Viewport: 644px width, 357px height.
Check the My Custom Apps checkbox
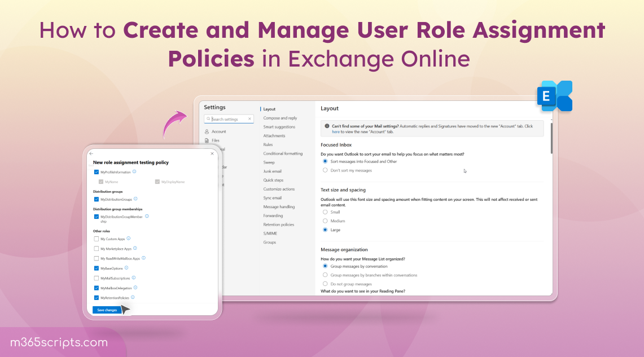click(97, 239)
